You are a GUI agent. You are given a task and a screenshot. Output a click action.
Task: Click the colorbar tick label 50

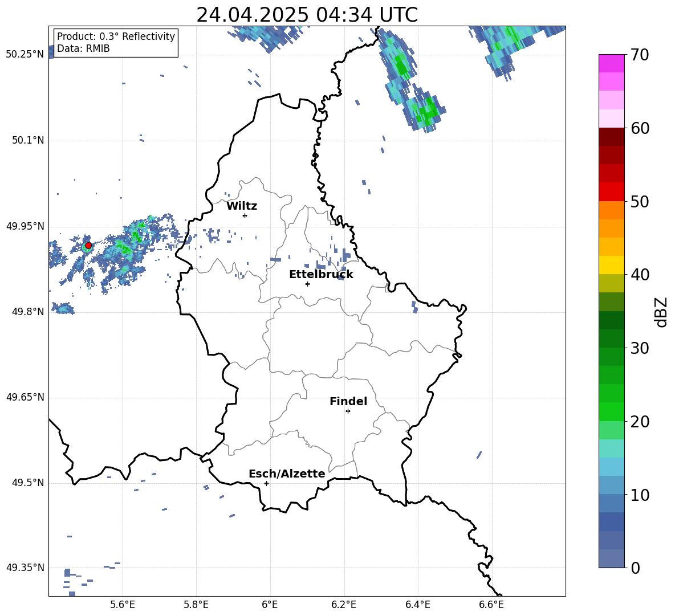640,202
